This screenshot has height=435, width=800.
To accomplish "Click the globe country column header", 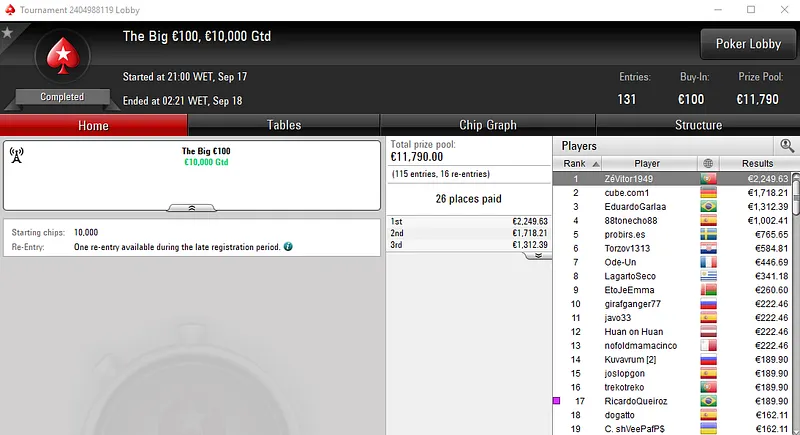I will coord(708,163).
